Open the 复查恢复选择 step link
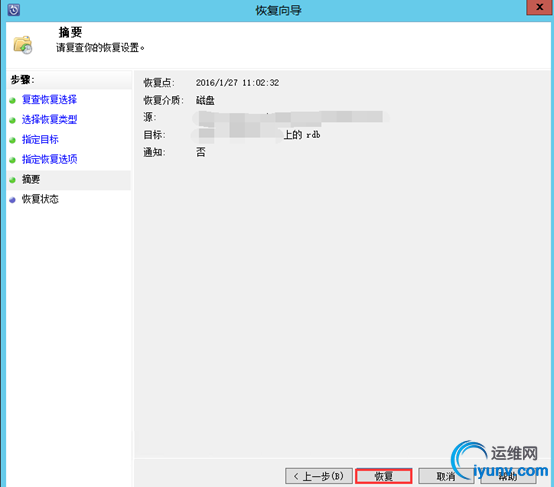554x487 pixels. click(x=49, y=100)
